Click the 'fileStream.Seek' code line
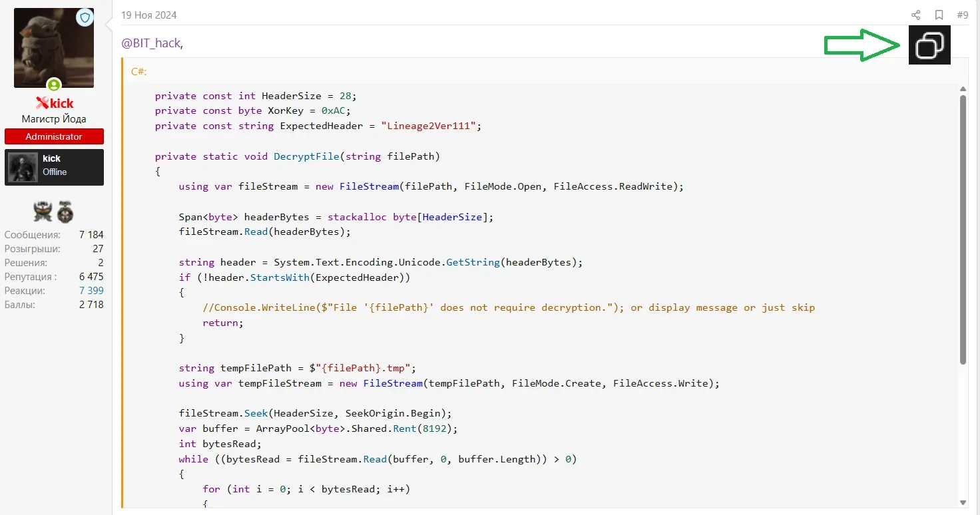980x515 pixels. [x=316, y=413]
